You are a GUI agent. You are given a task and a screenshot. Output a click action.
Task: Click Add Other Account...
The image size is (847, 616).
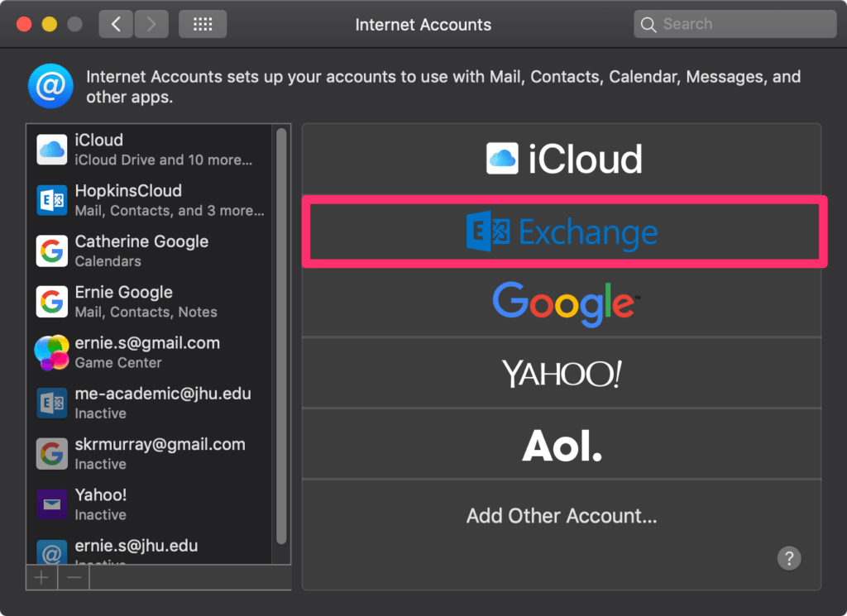(x=562, y=517)
